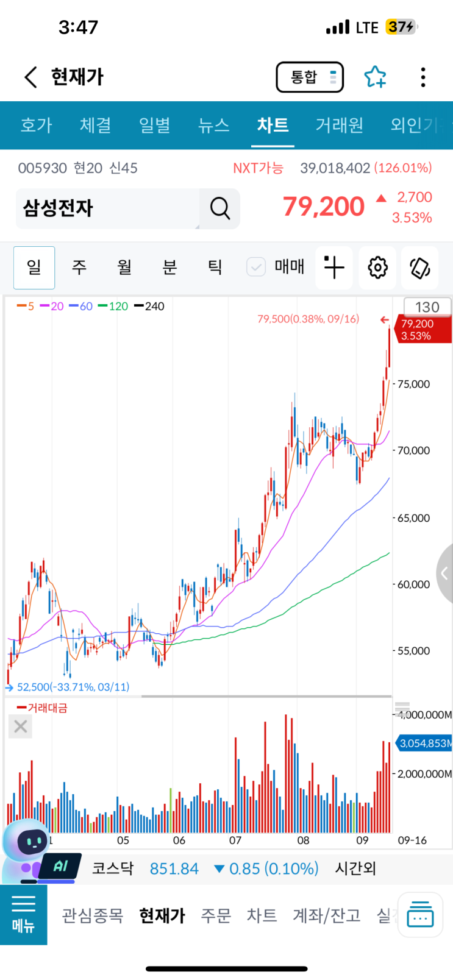
Task: Tap the 240-day moving average legend
Action: [149, 306]
